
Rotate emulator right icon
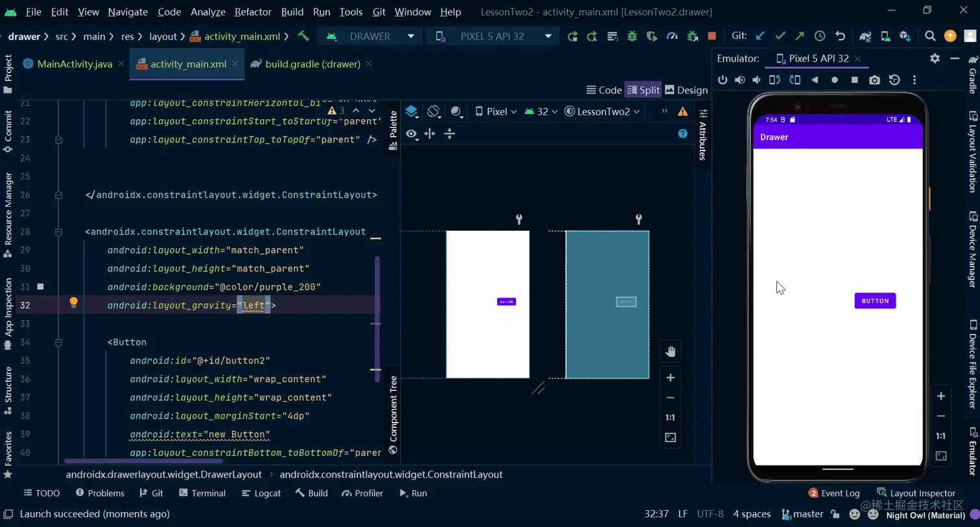(x=795, y=80)
